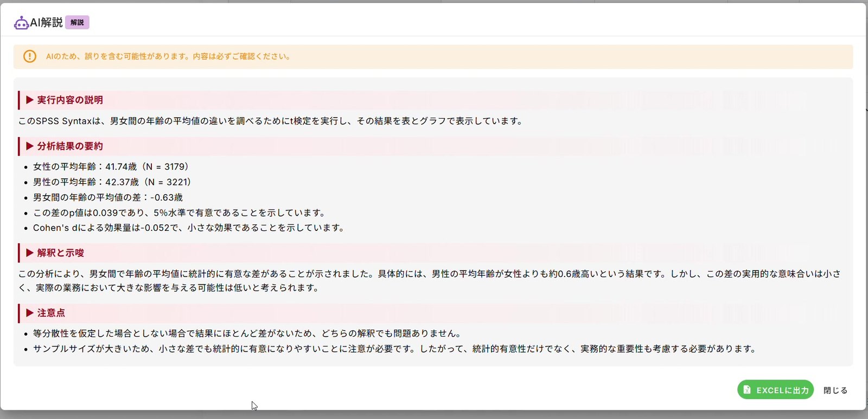Export results with EXCELに出力 button
The image size is (868, 419).
pos(775,390)
